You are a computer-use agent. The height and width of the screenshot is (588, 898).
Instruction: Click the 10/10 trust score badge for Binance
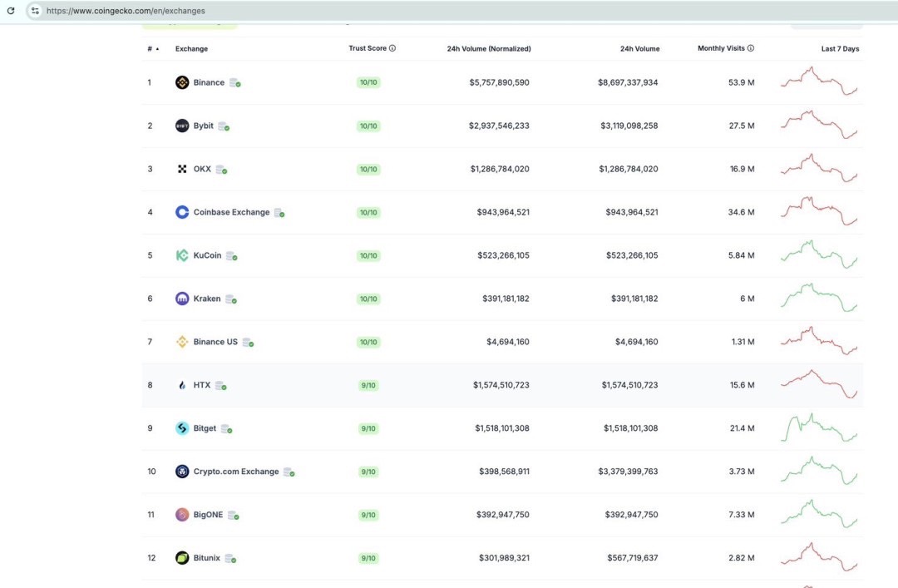(x=368, y=82)
